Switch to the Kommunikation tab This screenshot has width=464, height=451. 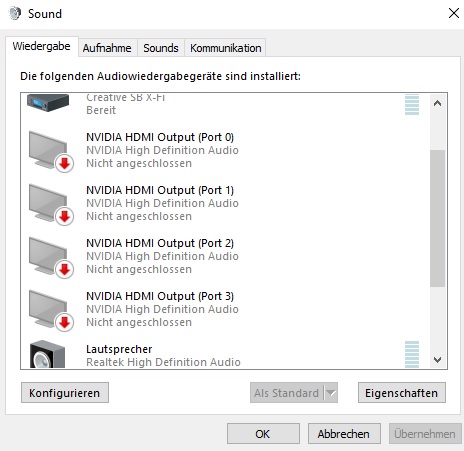[x=225, y=48]
